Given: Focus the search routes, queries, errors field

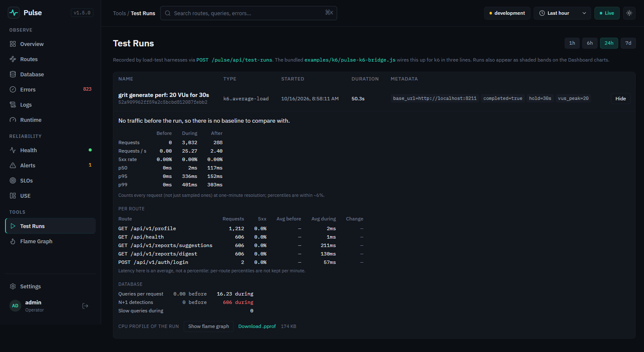Looking at the screenshot, I should pos(249,13).
